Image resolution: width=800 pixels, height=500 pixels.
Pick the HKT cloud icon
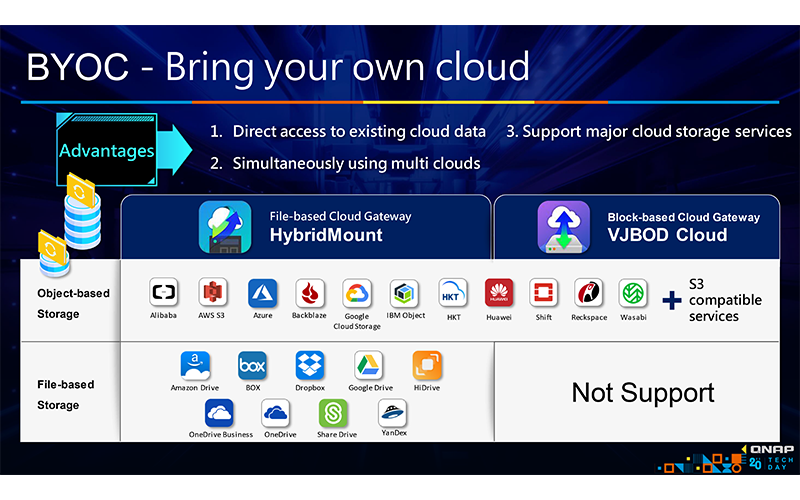coord(453,293)
